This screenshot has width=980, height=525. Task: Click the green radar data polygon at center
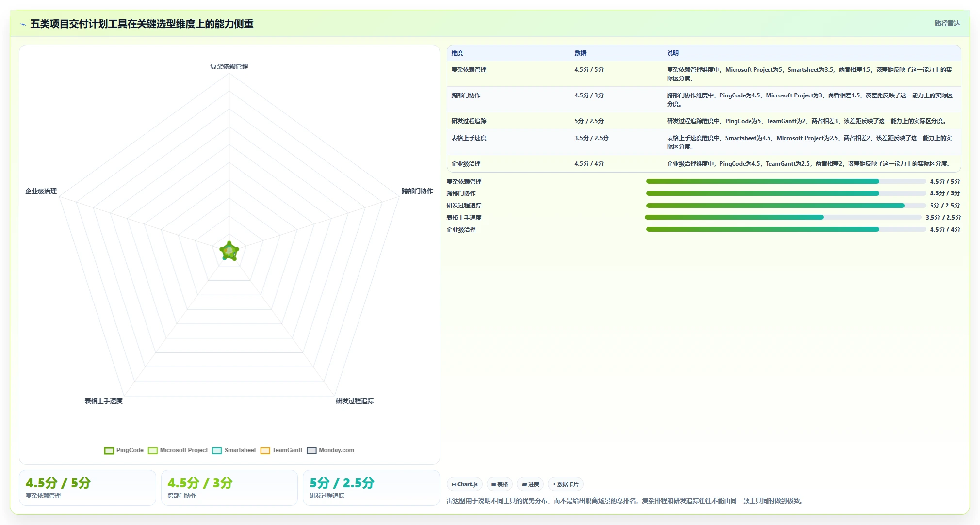tap(229, 251)
